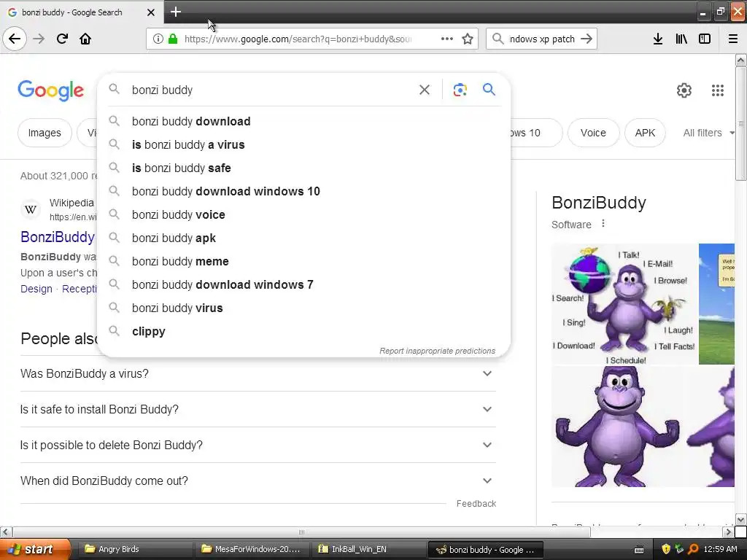747x560 pixels.
Task: Expand 'When did BonziBuddy come out?' question
Action: click(258, 481)
